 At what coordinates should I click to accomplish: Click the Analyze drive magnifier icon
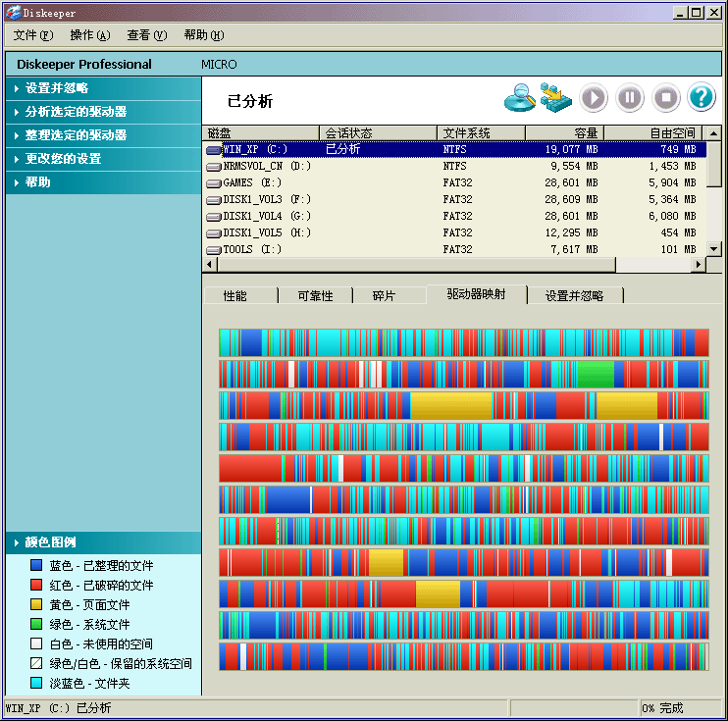[520, 97]
